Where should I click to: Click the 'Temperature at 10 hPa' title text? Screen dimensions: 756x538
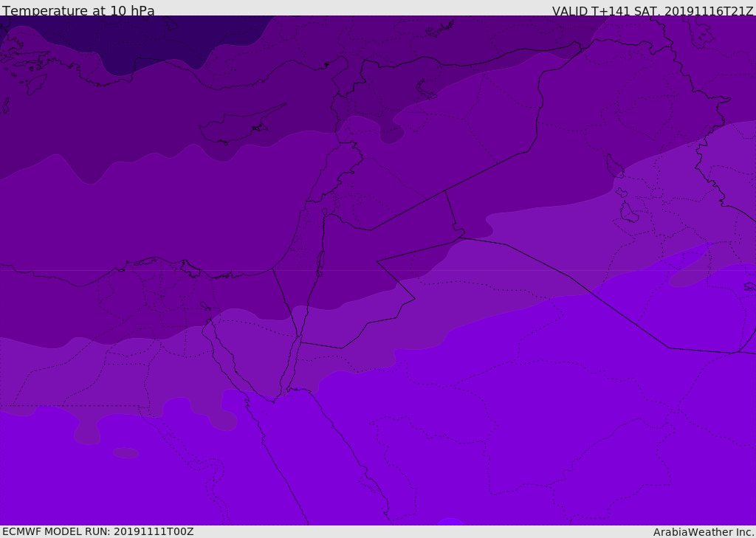(78, 10)
